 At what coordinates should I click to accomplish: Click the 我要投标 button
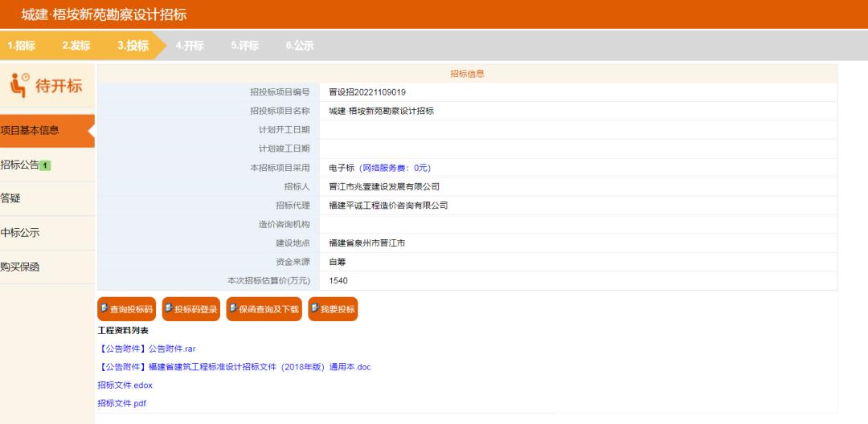333,309
